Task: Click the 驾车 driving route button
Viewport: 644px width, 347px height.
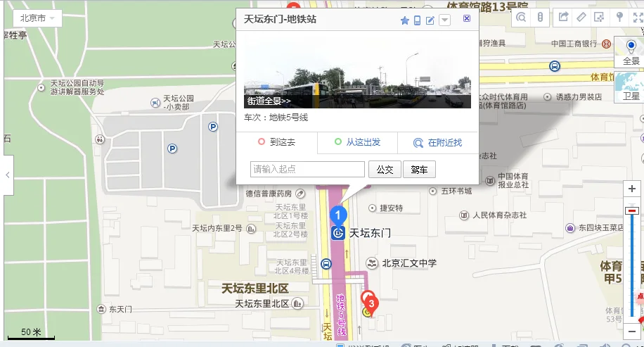Action: (419, 170)
